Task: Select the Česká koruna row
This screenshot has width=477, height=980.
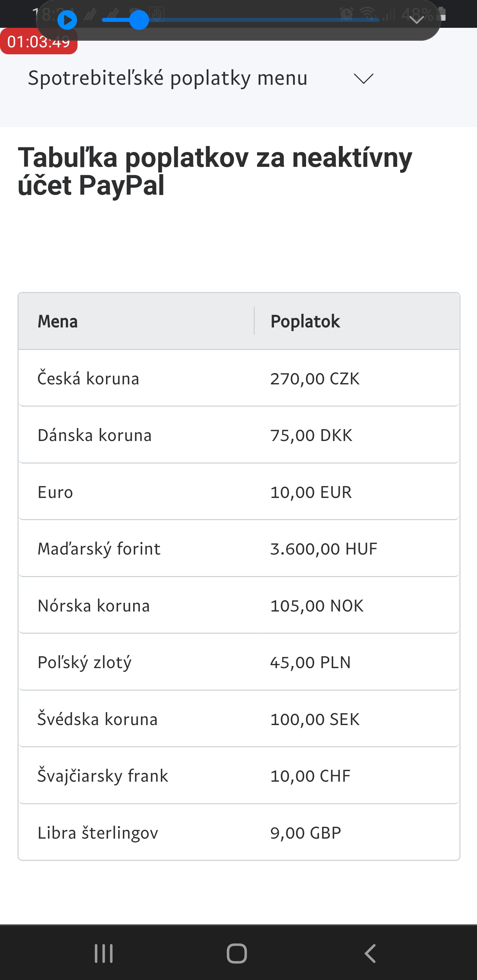Action: click(x=88, y=378)
